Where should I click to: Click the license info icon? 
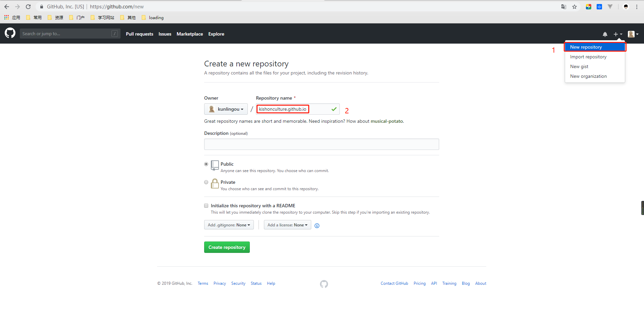[317, 226]
